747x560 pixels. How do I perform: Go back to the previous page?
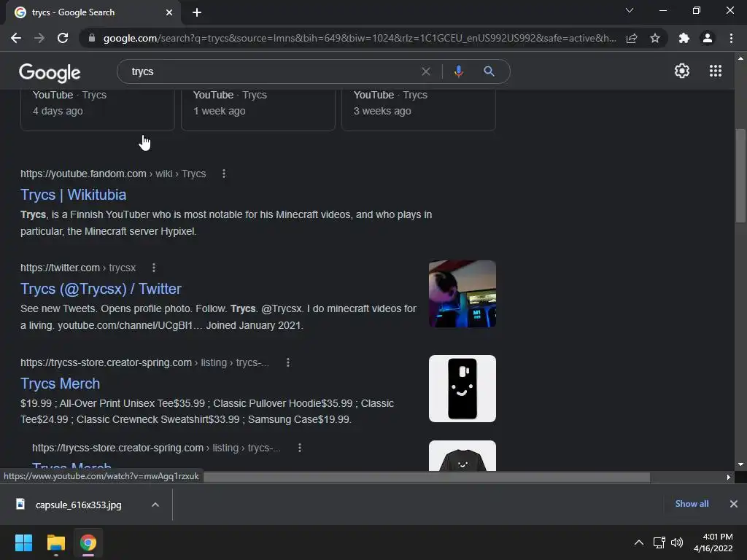tap(16, 38)
